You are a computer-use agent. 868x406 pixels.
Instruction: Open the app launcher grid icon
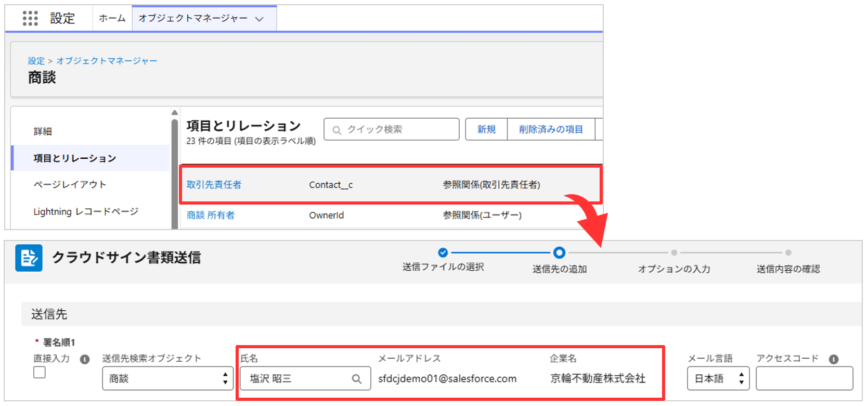[x=30, y=18]
